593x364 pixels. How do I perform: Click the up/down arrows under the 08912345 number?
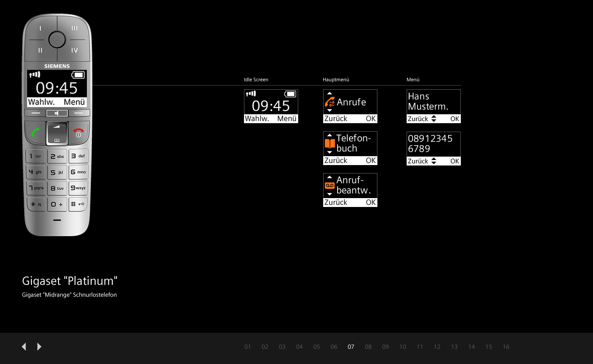point(434,161)
